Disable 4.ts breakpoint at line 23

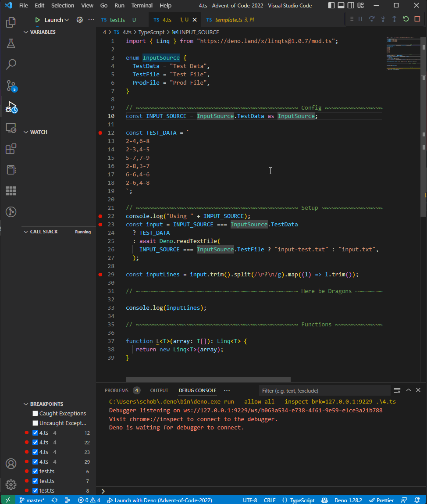click(36, 452)
